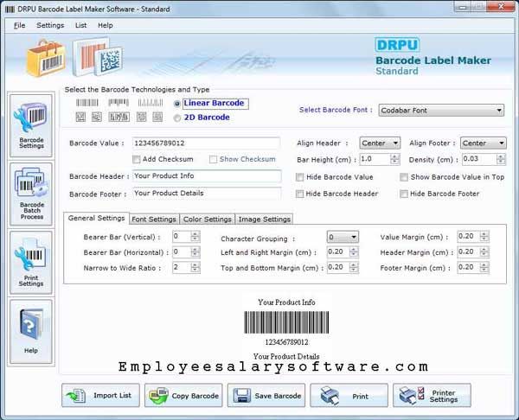The image size is (519, 420).
Task: Open the List menu
Action: (80, 25)
